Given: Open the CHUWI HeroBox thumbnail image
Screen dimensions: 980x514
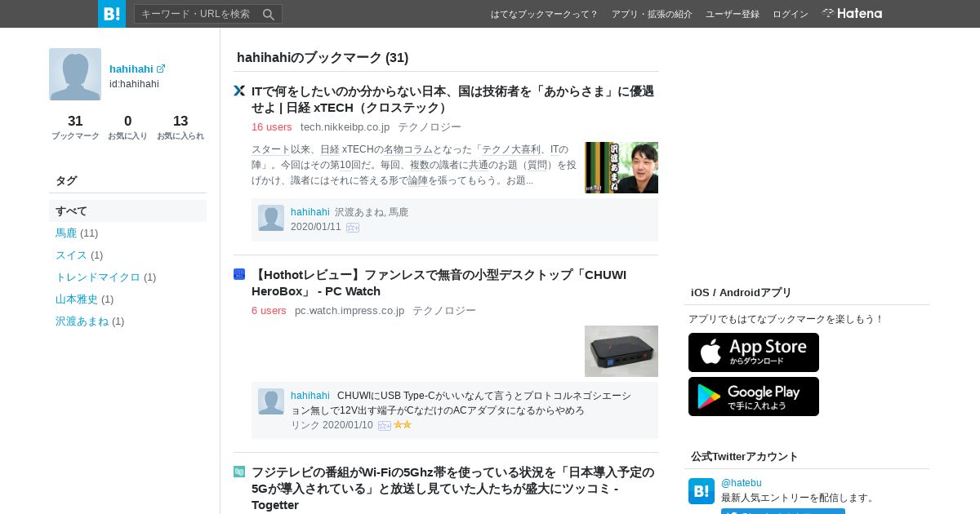Looking at the screenshot, I should point(621,351).
